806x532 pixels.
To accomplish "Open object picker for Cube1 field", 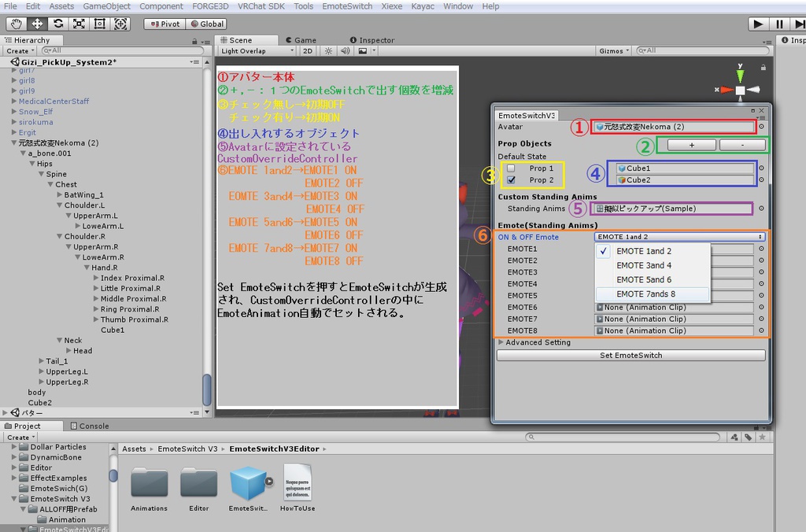I will [x=761, y=168].
